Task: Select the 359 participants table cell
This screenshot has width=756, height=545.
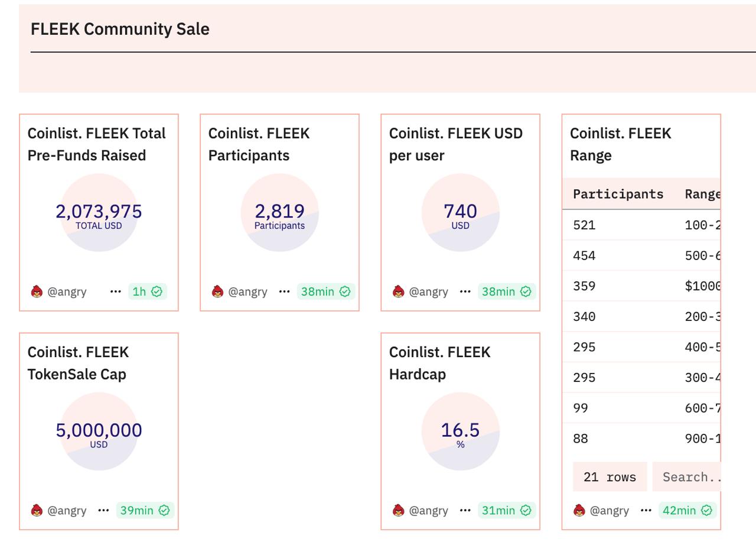Action: pos(584,286)
